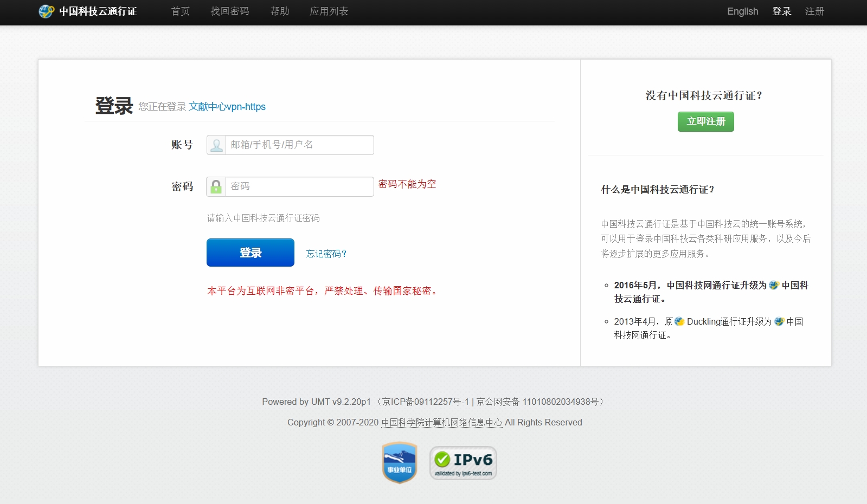The height and width of the screenshot is (504, 867).
Task: Click 中国科技云通行证 site title in header
Action: click(x=98, y=11)
